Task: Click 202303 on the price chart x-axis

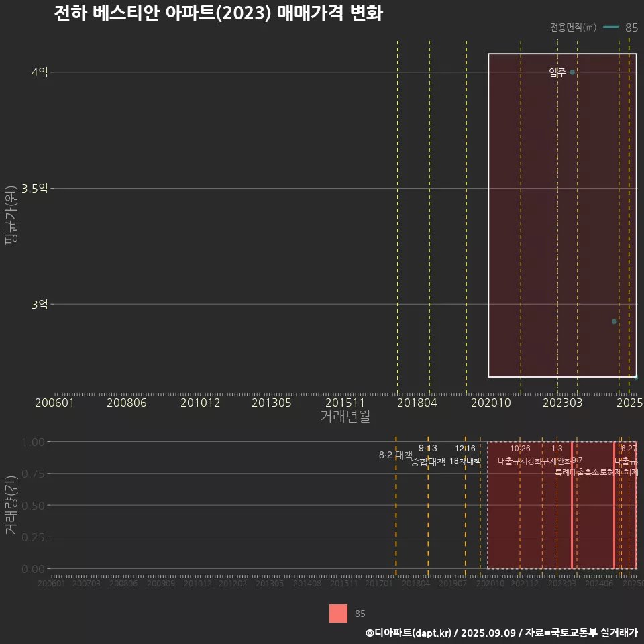Action: coord(563,402)
